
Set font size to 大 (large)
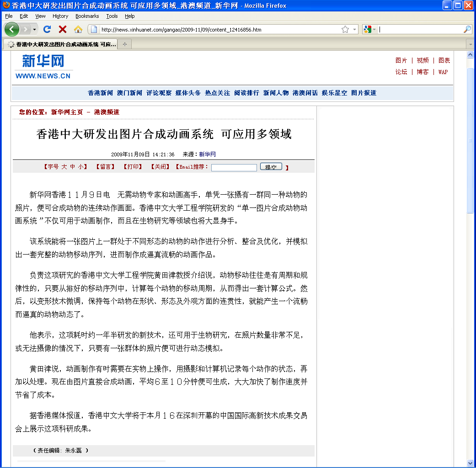click(64, 167)
